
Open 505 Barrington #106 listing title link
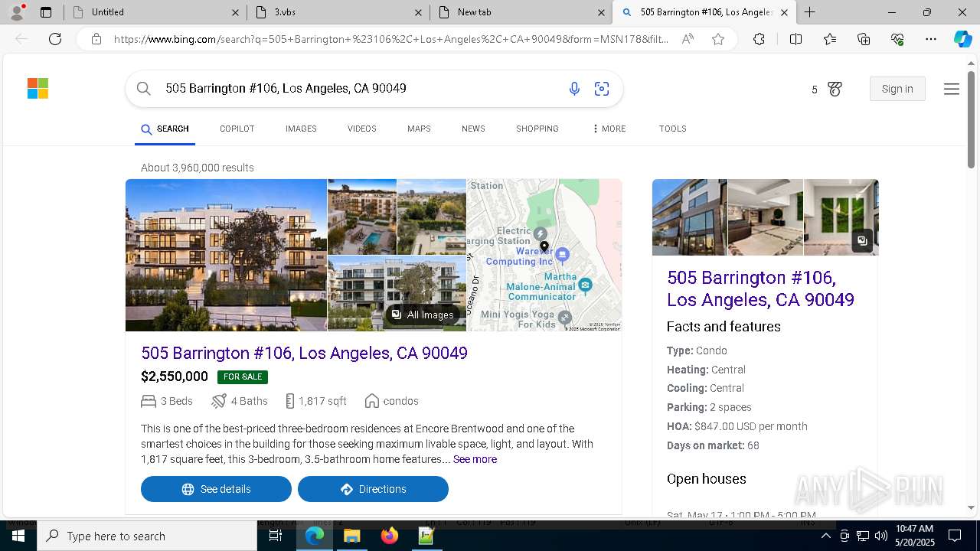[304, 353]
